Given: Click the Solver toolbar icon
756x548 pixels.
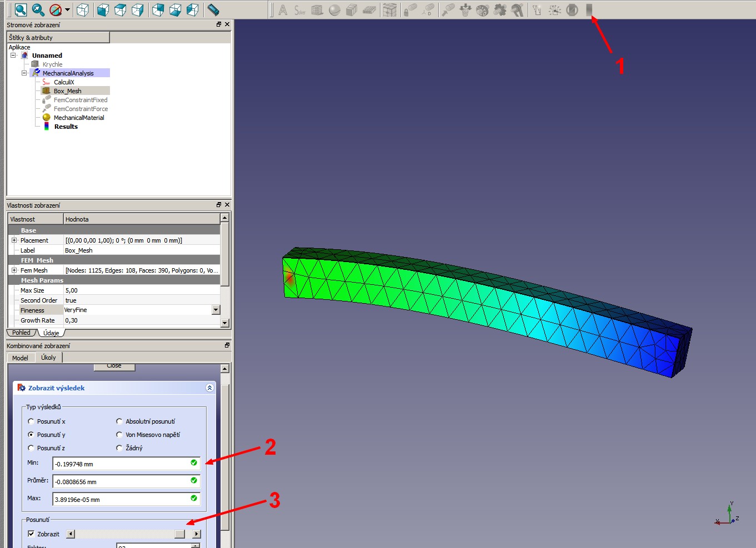Looking at the screenshot, I should pos(300,10).
